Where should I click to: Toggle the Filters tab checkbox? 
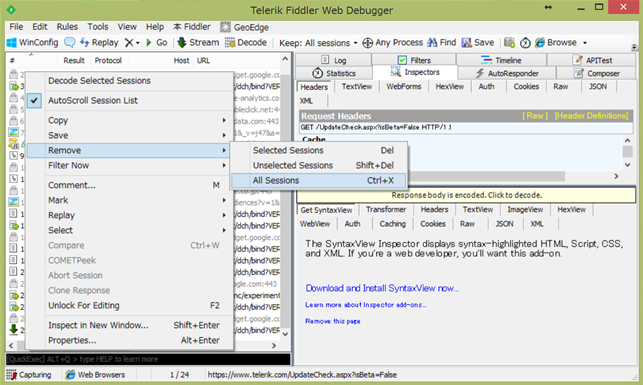pos(402,60)
